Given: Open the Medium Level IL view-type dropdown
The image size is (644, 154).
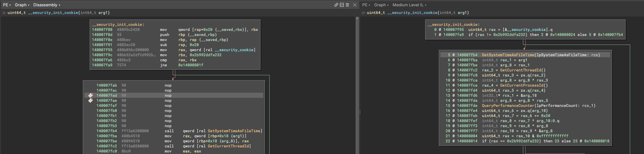Looking at the screenshot, I should coord(409,5).
